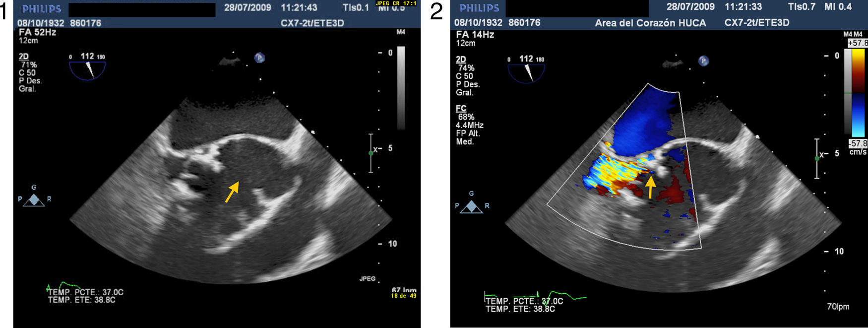Click the orientation triangle icon in right panel

(x=471, y=206)
